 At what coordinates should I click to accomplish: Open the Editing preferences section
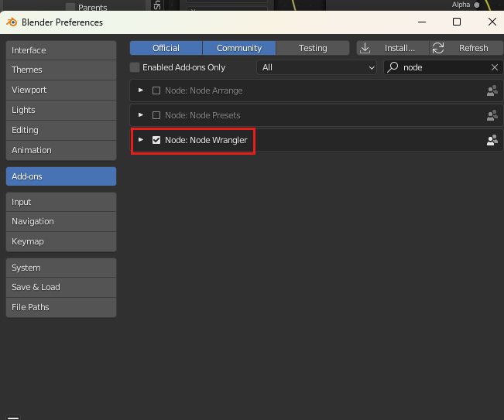(61, 130)
